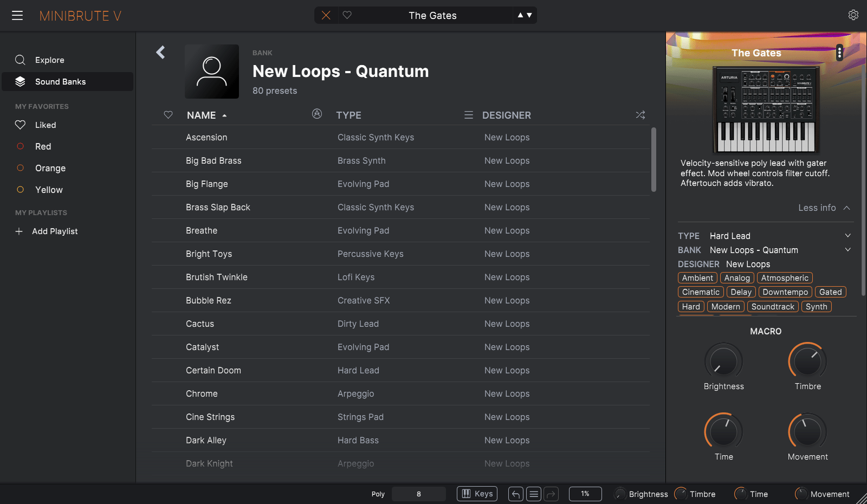Expand the BANK New Loops - Quantum dropdown
Image resolution: width=867 pixels, height=504 pixels.
[x=847, y=250]
